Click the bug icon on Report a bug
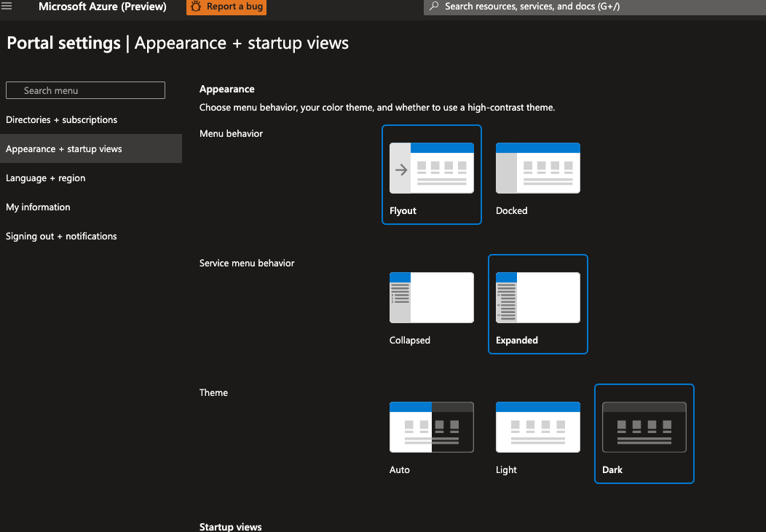 (x=196, y=7)
